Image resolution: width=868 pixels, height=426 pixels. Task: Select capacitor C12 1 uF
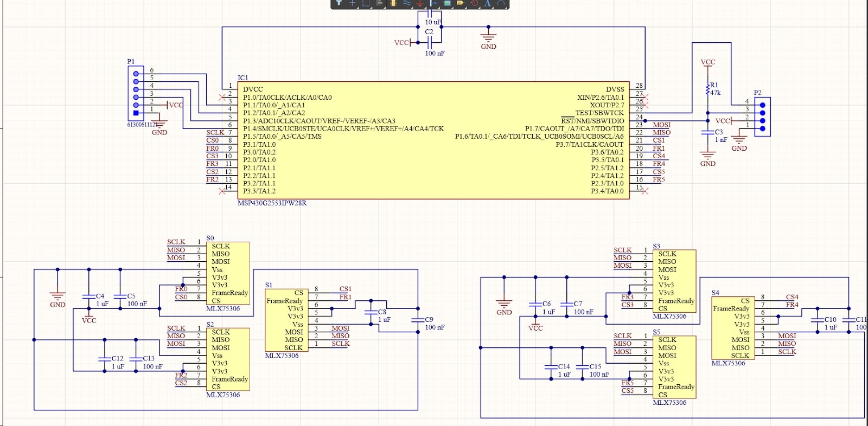(x=105, y=359)
